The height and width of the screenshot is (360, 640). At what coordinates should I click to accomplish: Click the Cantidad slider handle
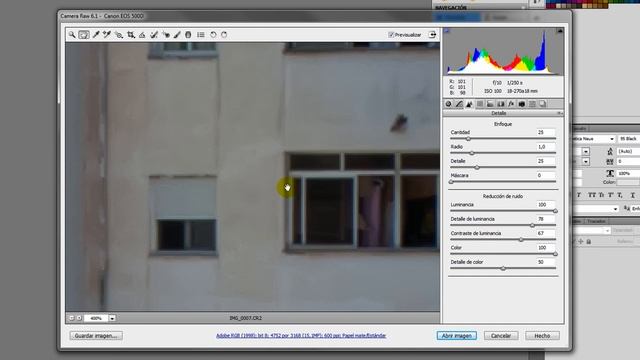pyautogui.click(x=468, y=139)
